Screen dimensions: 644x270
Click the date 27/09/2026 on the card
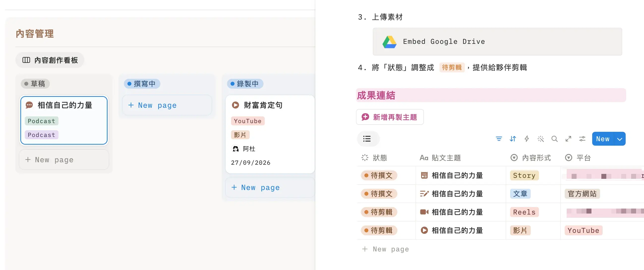pyautogui.click(x=251, y=162)
